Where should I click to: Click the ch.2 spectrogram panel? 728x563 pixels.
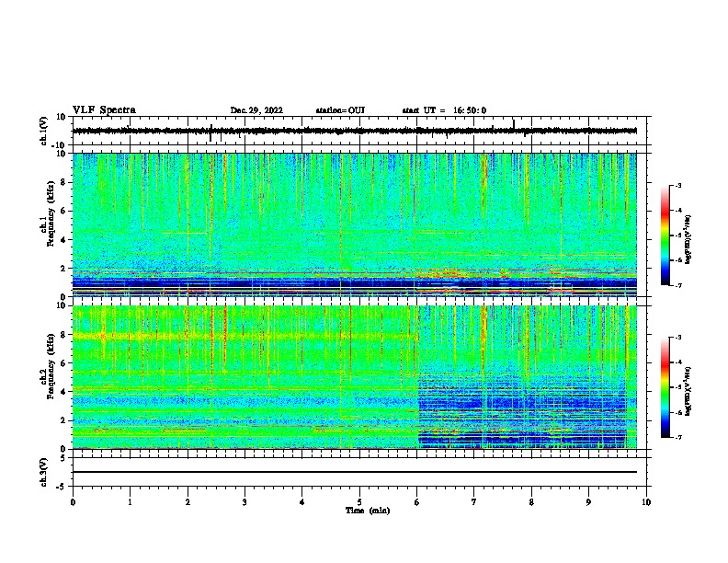[355, 377]
